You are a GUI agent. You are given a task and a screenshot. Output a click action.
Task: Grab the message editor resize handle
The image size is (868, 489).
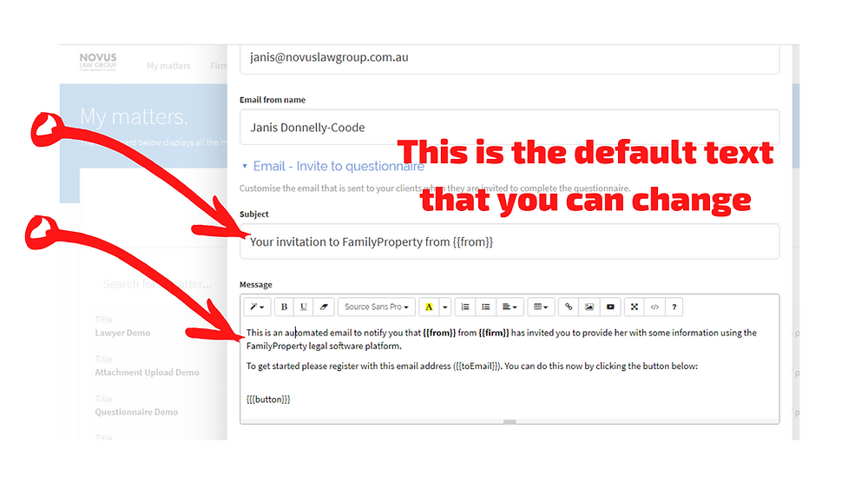[510, 422]
